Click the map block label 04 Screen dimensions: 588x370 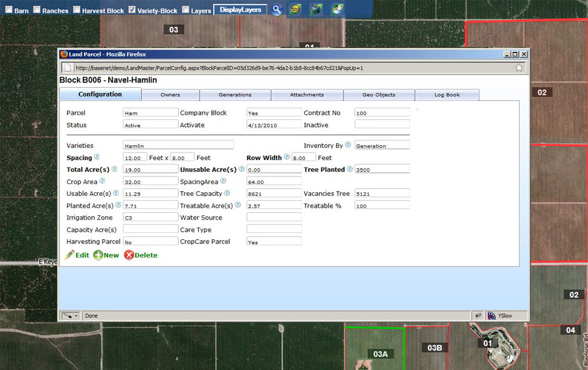pyautogui.click(x=570, y=330)
